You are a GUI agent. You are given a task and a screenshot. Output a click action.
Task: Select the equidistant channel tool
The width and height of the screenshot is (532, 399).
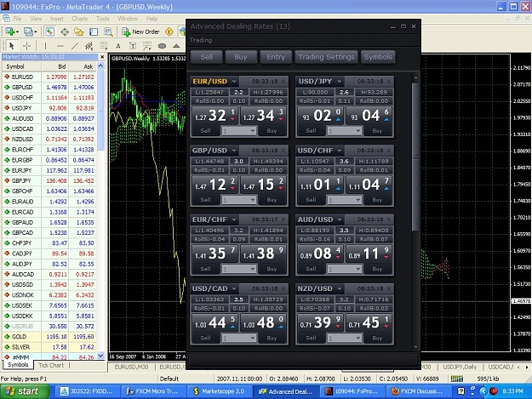(89, 45)
